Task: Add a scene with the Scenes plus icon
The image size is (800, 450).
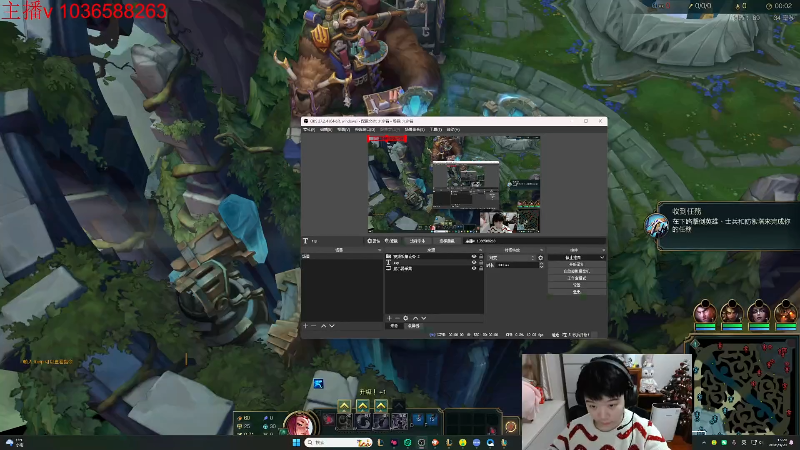Action: pos(305,326)
